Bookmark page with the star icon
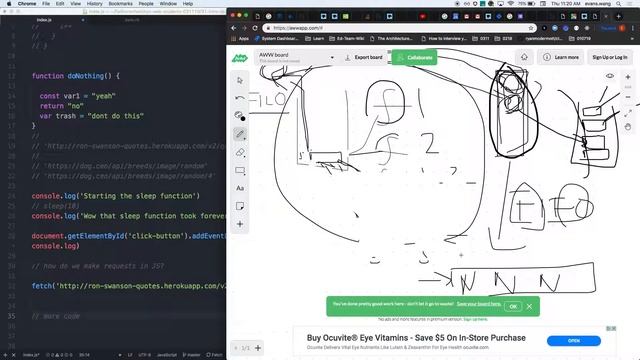Image resolution: width=640 pixels, height=360 pixels. point(531,28)
